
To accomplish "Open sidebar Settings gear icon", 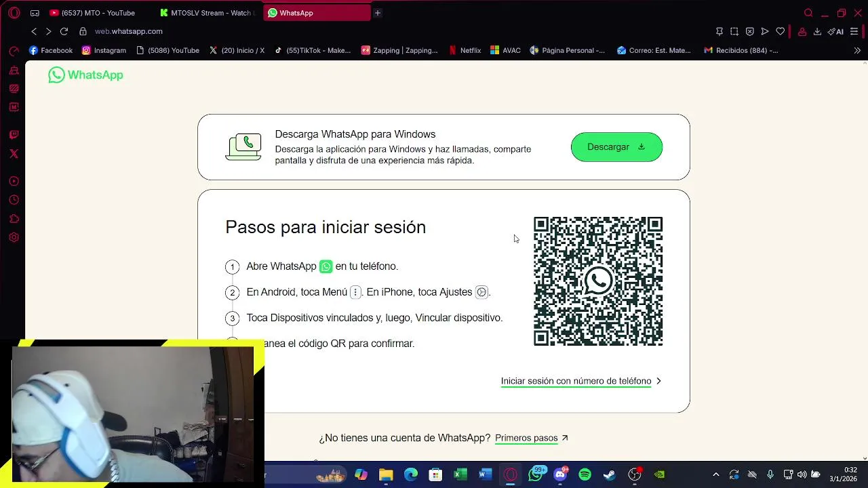I will (14, 237).
